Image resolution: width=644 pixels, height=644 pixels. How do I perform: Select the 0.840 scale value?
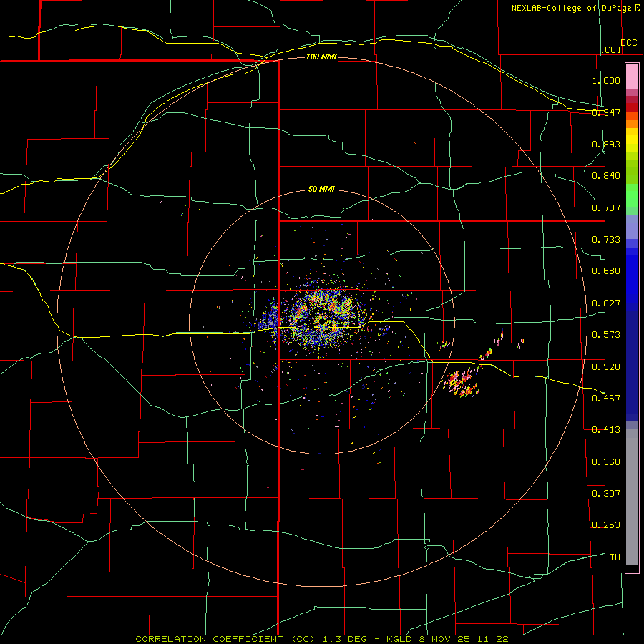click(x=606, y=176)
